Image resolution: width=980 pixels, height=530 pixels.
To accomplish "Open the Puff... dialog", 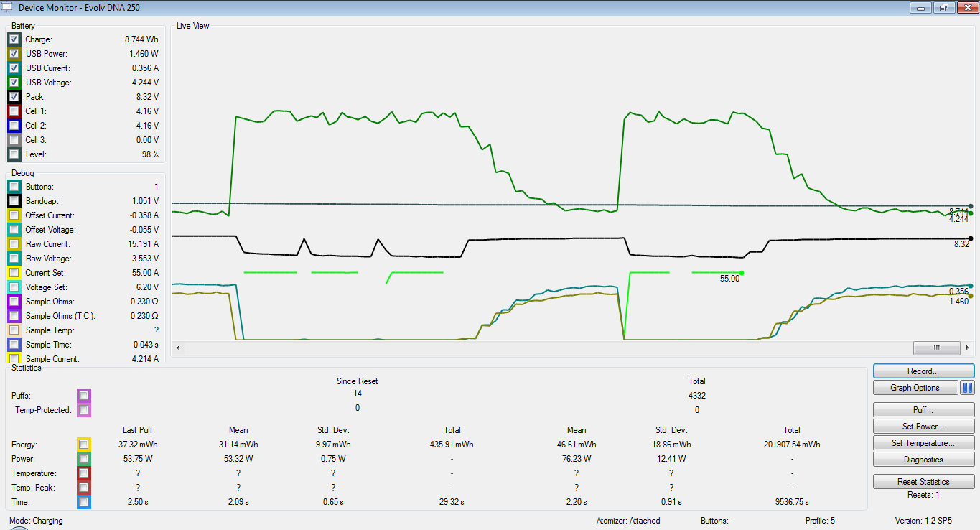I will pos(924,410).
